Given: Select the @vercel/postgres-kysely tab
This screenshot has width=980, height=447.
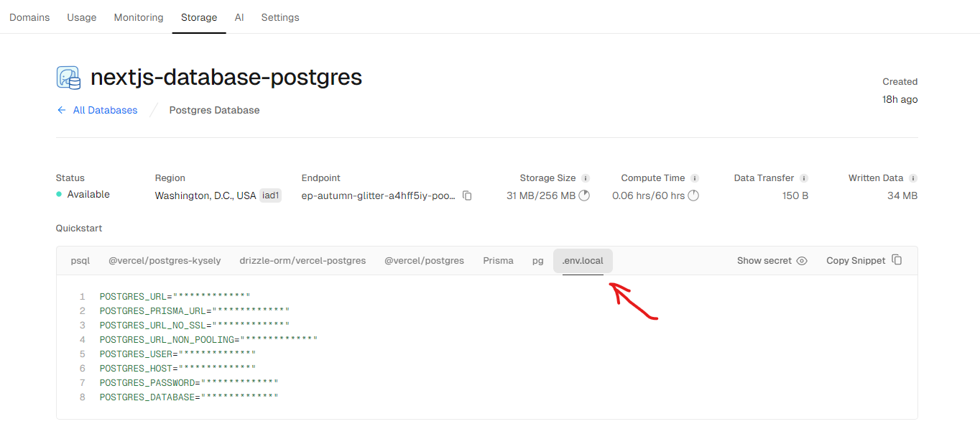Looking at the screenshot, I should pos(165,261).
